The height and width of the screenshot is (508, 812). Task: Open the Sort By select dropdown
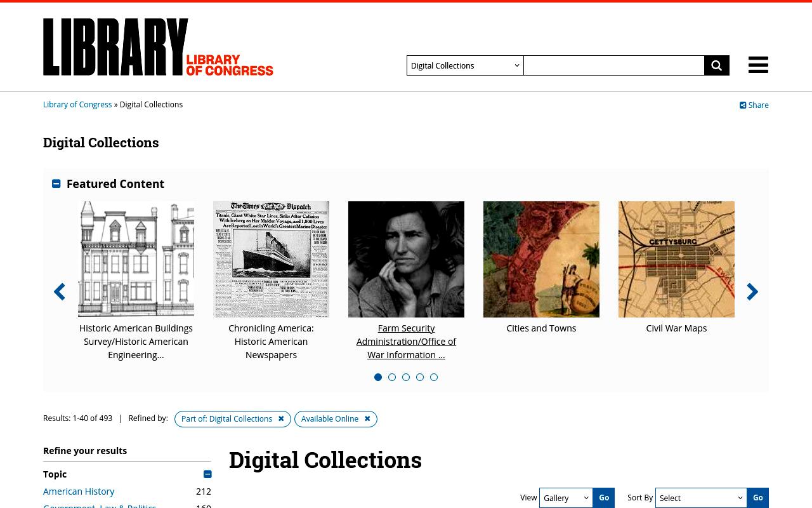(x=701, y=498)
